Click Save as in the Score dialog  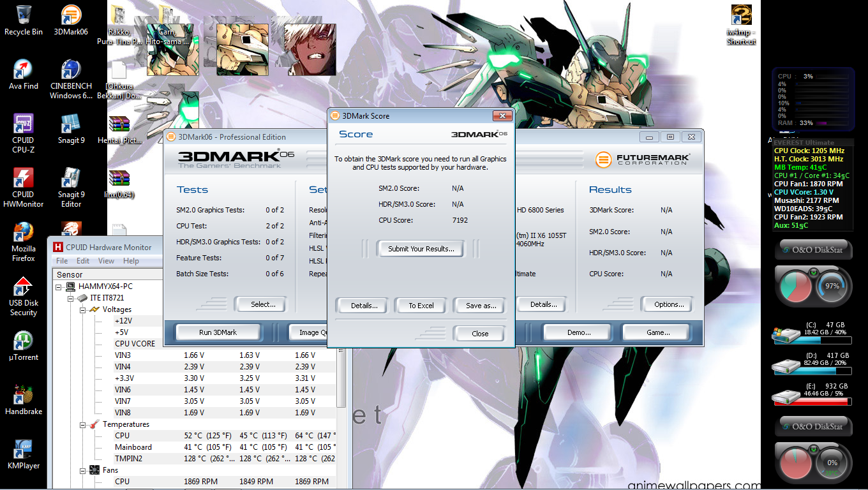tap(481, 306)
